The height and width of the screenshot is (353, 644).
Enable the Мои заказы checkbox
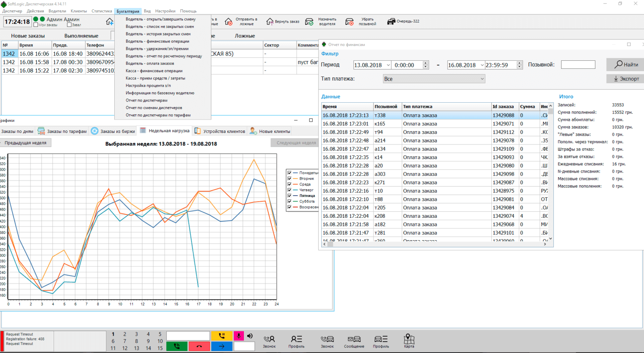pos(36,25)
